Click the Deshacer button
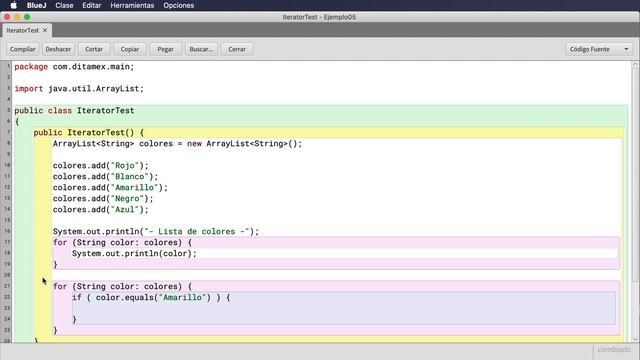Viewport: 640px width, 360px height. (58, 49)
